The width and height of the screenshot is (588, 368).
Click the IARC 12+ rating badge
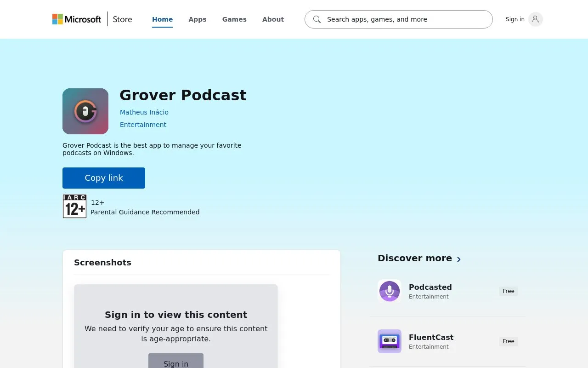tap(74, 206)
